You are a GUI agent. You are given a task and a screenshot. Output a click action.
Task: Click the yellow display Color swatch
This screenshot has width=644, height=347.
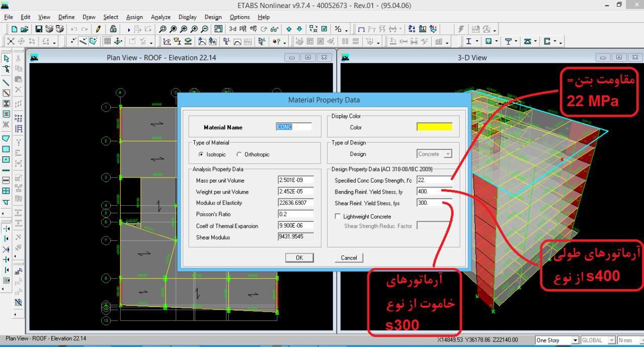pos(434,127)
